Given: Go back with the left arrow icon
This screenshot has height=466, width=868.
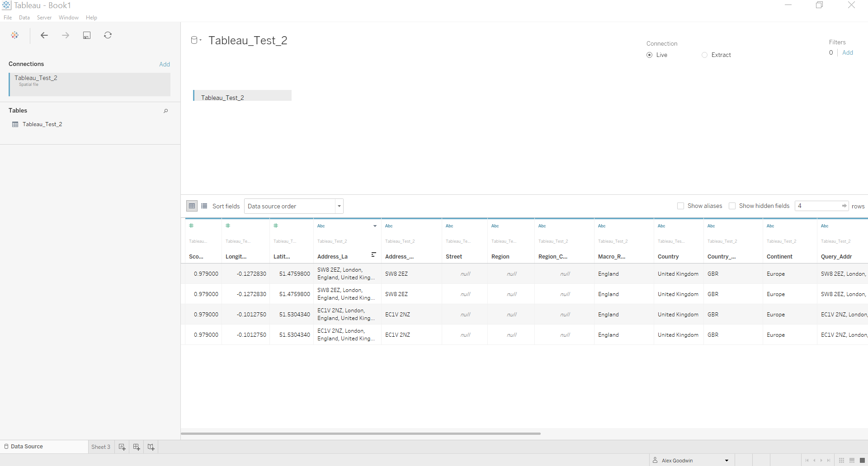Looking at the screenshot, I should tap(44, 35).
